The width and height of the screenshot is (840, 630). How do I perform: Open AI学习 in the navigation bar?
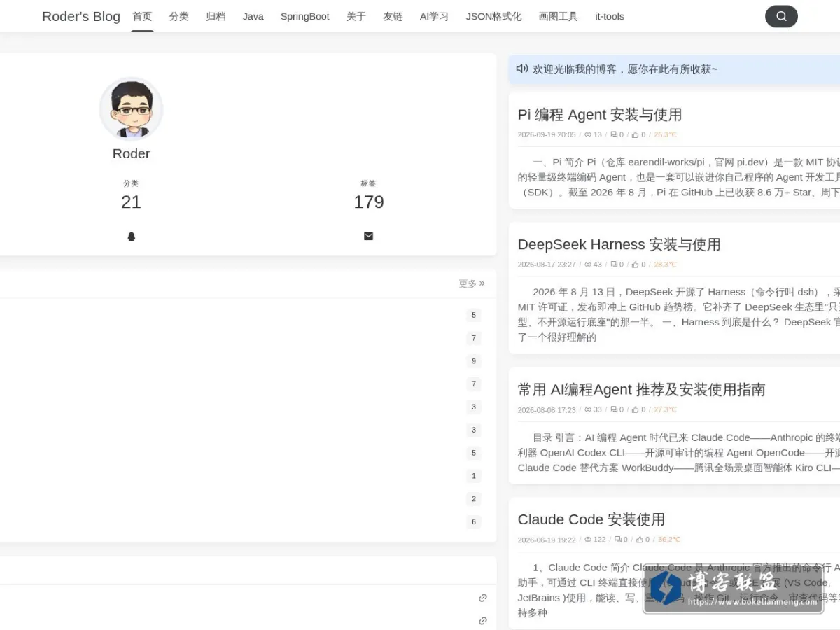click(x=434, y=16)
